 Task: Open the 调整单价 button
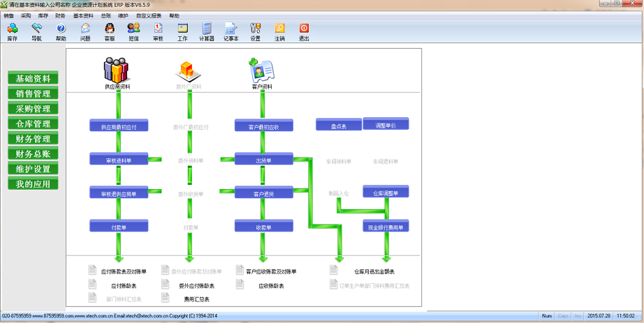pyautogui.click(x=386, y=124)
